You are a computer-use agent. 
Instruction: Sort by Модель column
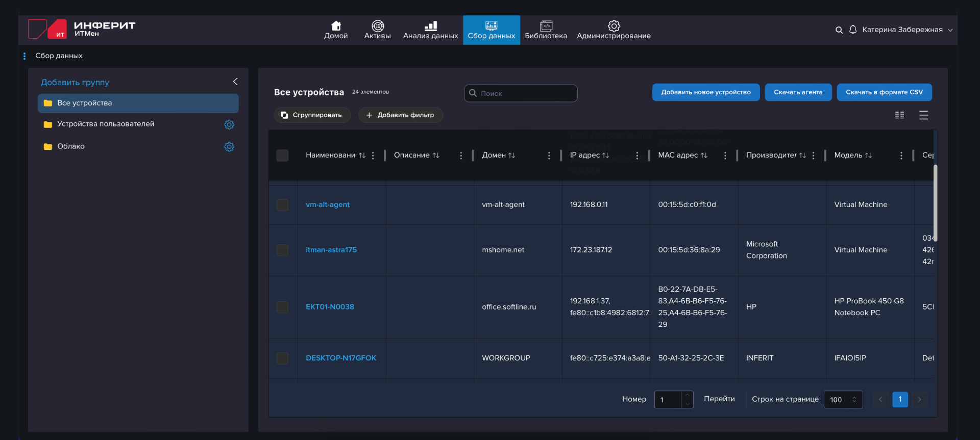pyautogui.click(x=868, y=156)
